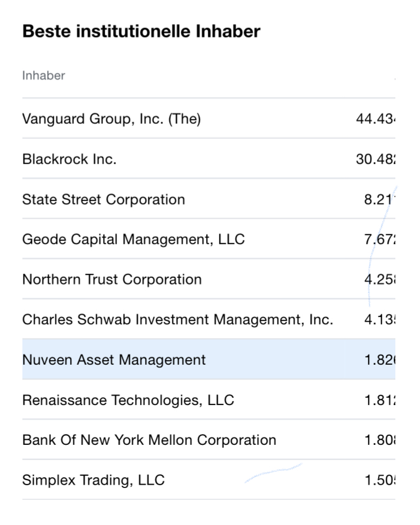
Task: Select the Blackrock Inc. holder name
Action: (69, 159)
